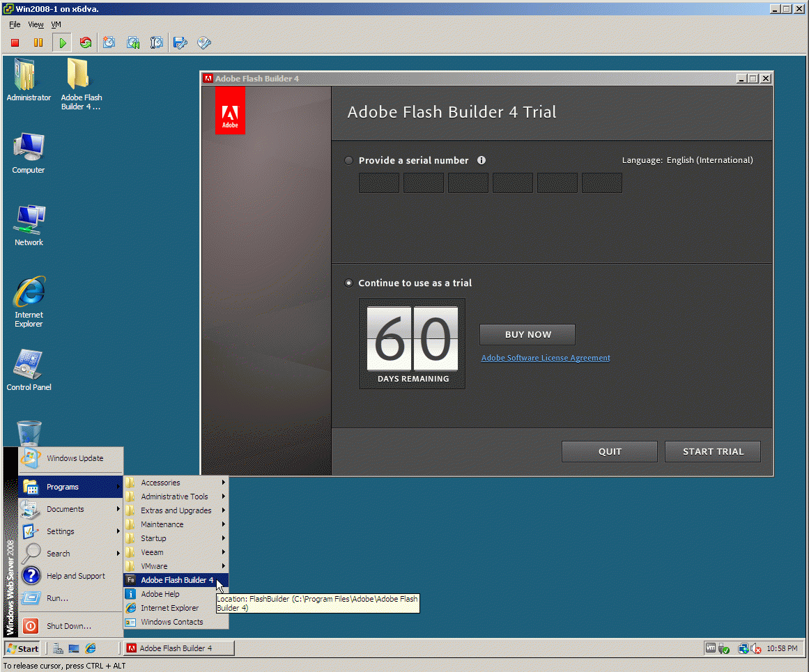Expand the Accessories programs submenu
Viewport: 809px width, 672px height.
click(x=176, y=482)
